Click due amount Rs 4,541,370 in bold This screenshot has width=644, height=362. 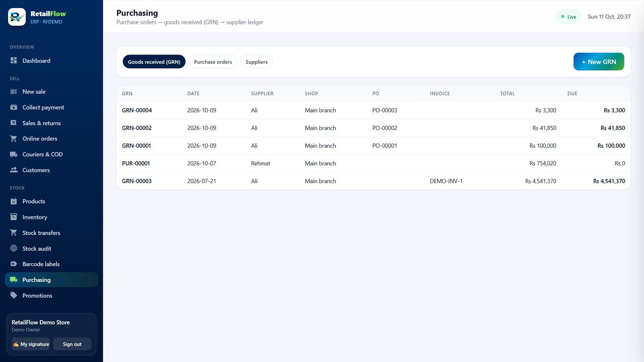click(x=609, y=181)
